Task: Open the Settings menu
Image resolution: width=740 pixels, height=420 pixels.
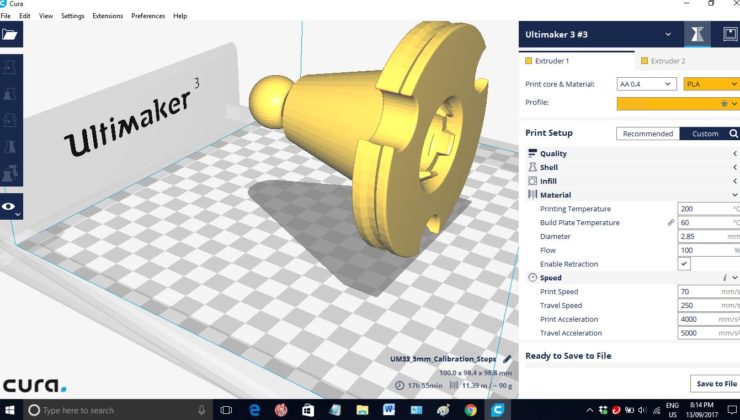Action: [73, 16]
